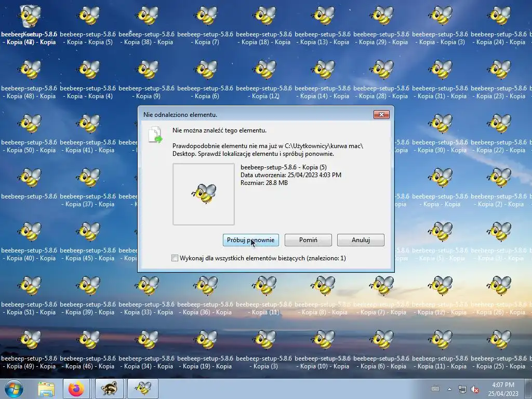532x399 pixels.
Task: Select desktop icon 'Kopia (36) - Kopia'
Action: [205, 296]
